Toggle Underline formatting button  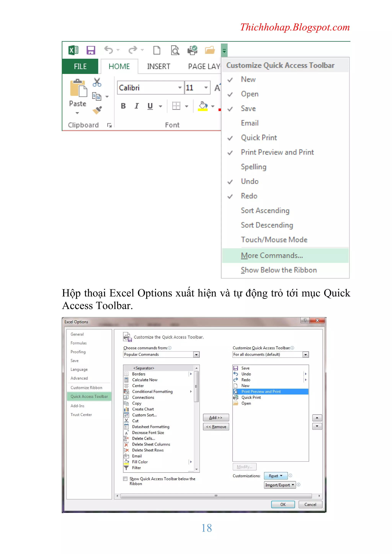point(150,106)
